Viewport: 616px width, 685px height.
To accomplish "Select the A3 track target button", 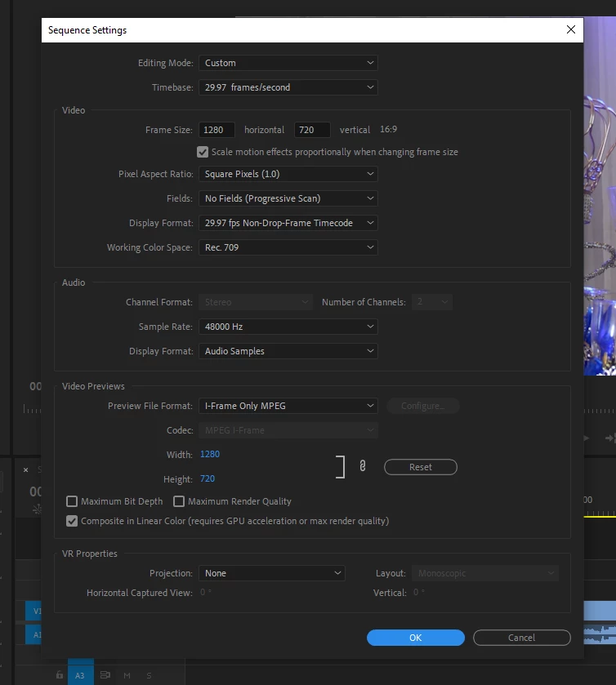I will coord(80,674).
